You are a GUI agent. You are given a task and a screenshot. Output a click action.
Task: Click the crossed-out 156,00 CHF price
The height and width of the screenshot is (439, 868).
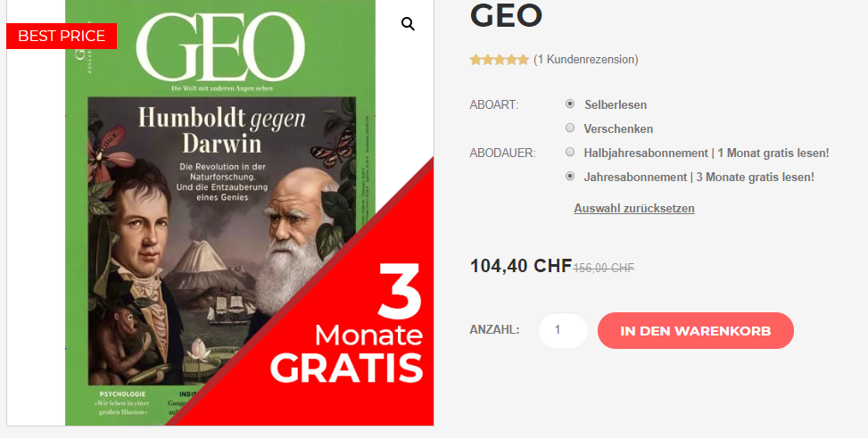tap(603, 268)
